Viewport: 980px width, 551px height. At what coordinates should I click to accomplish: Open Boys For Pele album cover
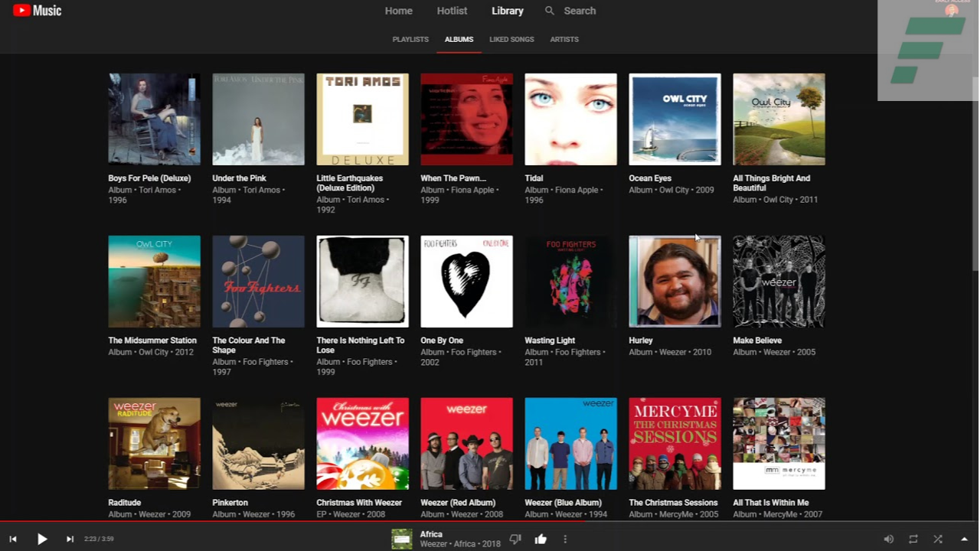[155, 119]
